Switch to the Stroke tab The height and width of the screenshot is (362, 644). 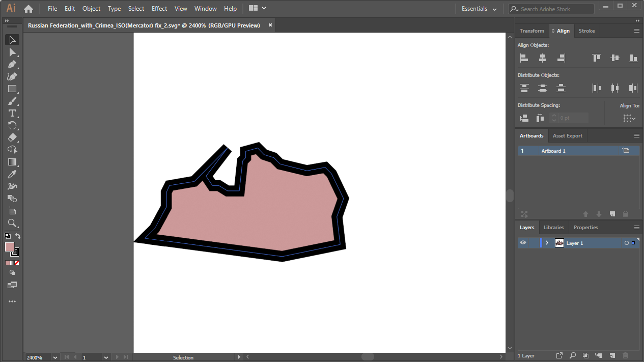(586, 31)
